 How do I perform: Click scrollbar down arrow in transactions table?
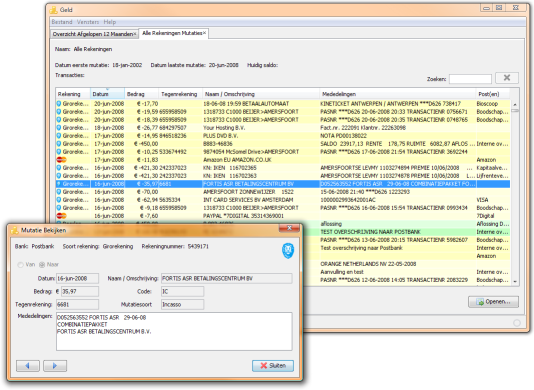point(515,282)
